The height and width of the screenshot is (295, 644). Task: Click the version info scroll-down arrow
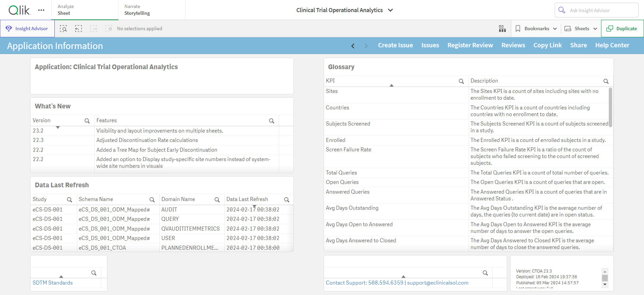(x=605, y=284)
